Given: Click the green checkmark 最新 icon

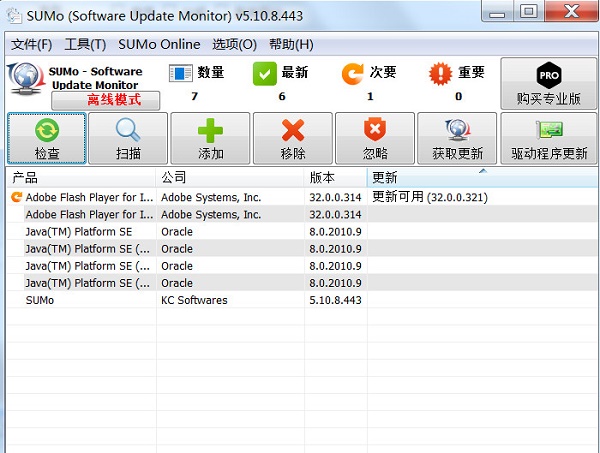Looking at the screenshot, I should (264, 73).
